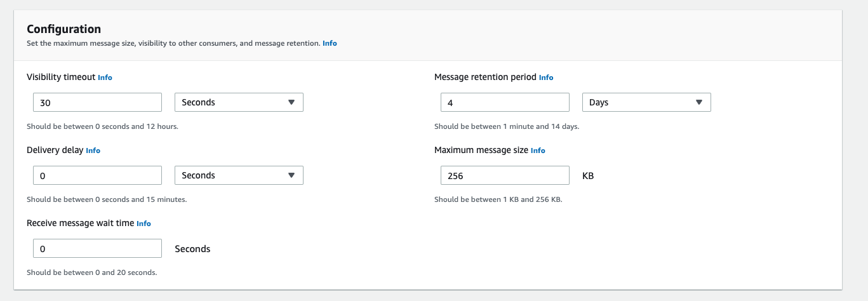Open Info link next to Maximum message size
The image size is (868, 301).
538,150
